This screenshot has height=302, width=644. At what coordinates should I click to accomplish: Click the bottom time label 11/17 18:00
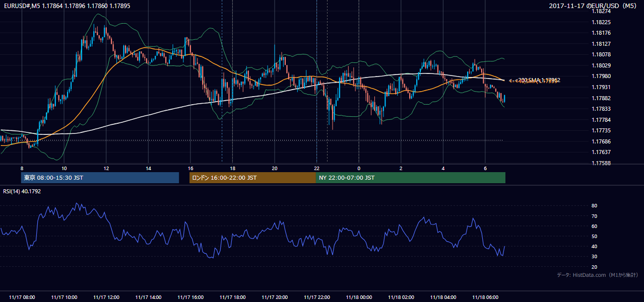pos(232,297)
